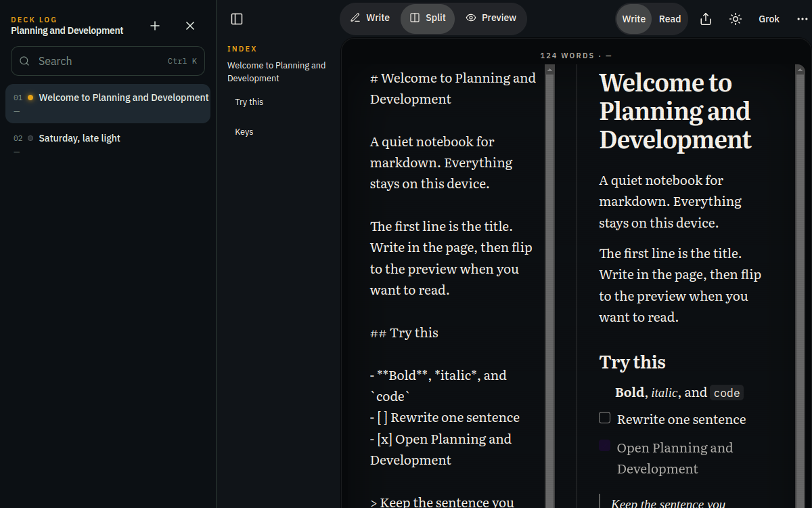Click the DECK LOG label
This screenshot has height=508, width=812.
coord(35,20)
